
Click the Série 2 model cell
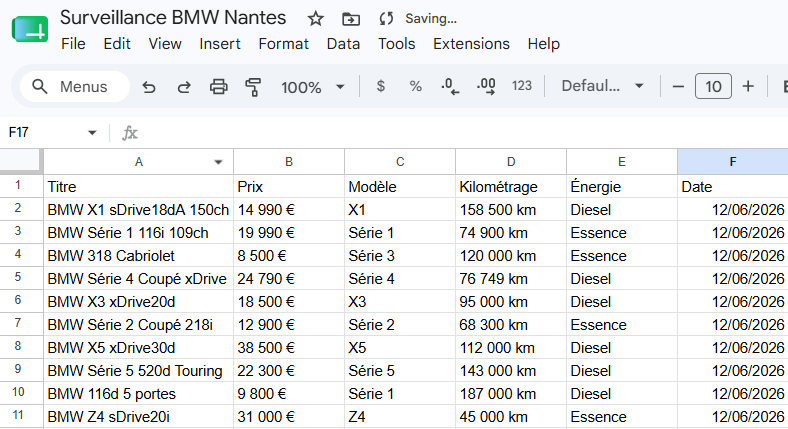click(x=400, y=325)
